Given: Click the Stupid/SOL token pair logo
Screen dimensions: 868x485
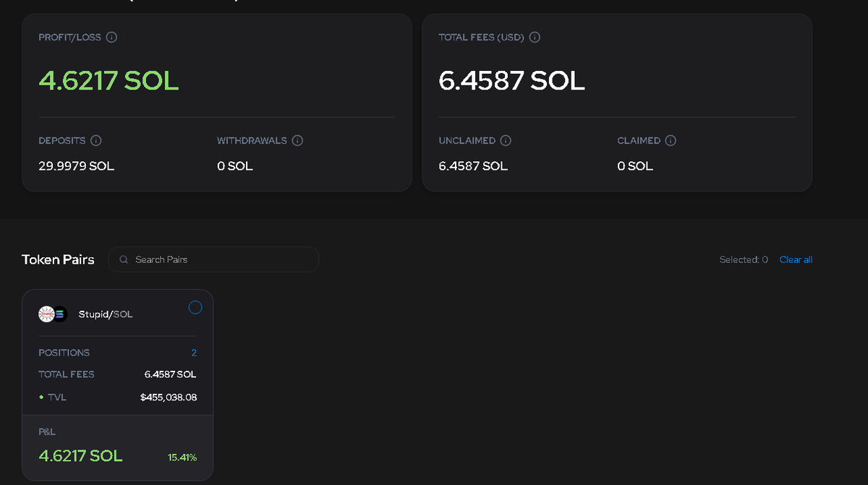Looking at the screenshot, I should (52, 314).
